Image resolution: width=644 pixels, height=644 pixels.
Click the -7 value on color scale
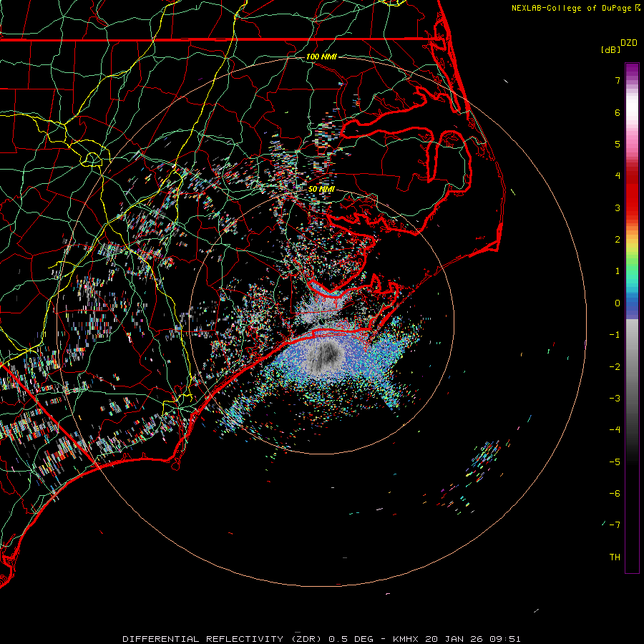coord(615,525)
